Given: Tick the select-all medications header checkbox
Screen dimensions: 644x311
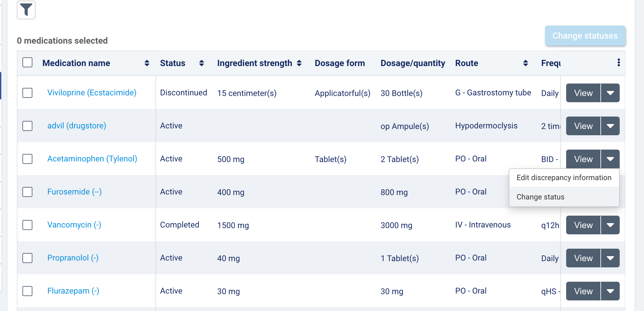Looking at the screenshot, I should 27,63.
